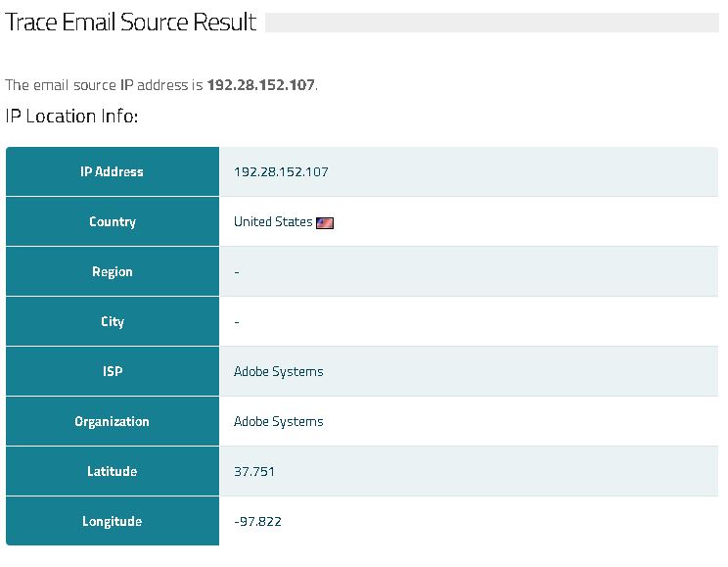Click the 192.28.152.107 value in the table
This screenshot has width=728, height=567.
point(281,172)
